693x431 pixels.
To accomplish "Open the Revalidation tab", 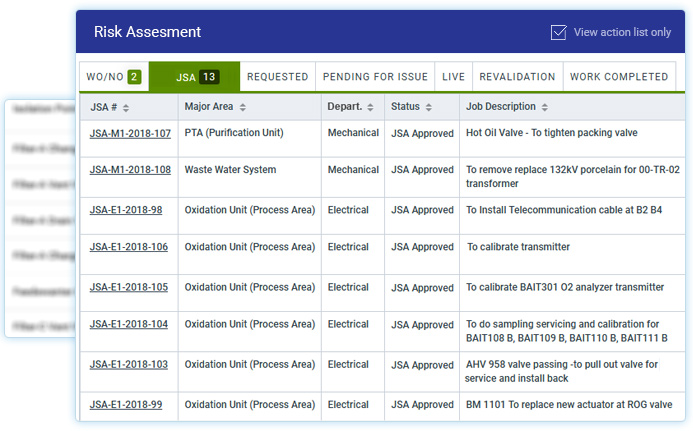I will coord(517,77).
